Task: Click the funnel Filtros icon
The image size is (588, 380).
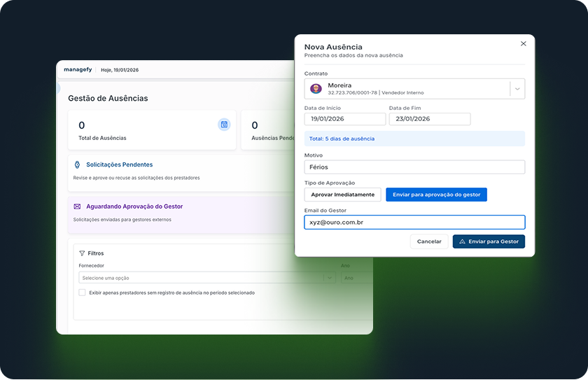Action: (x=82, y=253)
